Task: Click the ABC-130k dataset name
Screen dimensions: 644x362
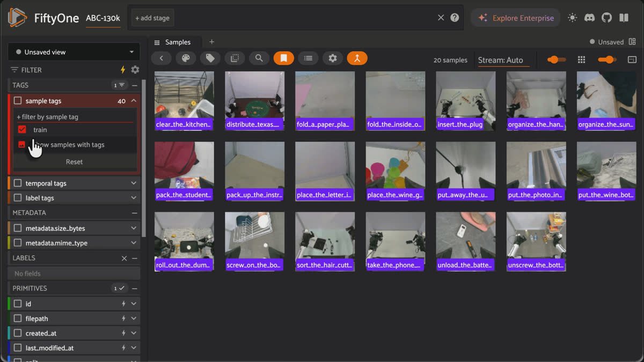Action: pos(103,18)
